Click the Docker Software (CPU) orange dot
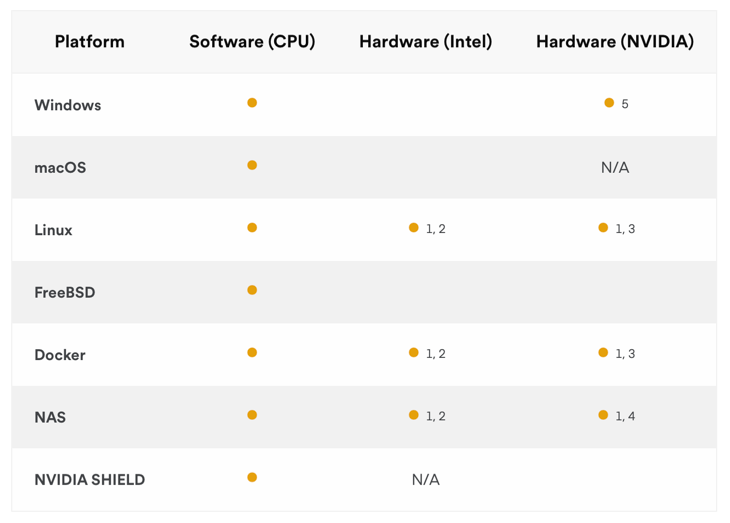730x523 pixels. point(252,353)
